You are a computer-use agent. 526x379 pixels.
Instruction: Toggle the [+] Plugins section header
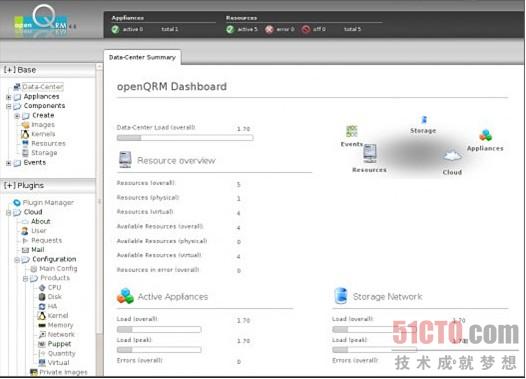tap(24, 185)
